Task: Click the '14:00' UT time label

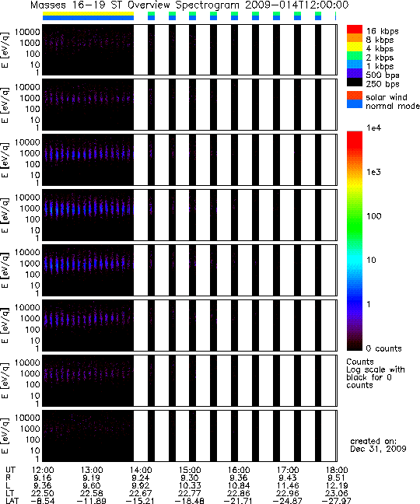Action: 141,471
